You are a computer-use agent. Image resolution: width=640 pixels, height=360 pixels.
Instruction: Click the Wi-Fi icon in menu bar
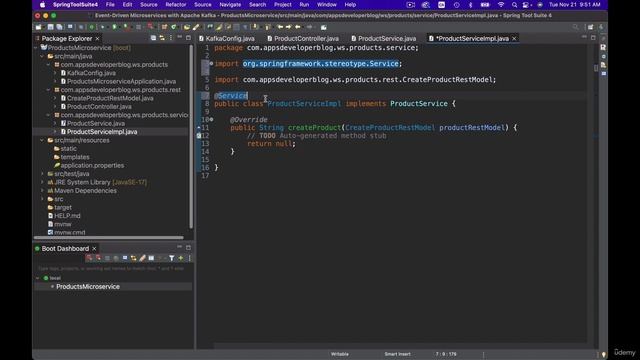point(501,4)
